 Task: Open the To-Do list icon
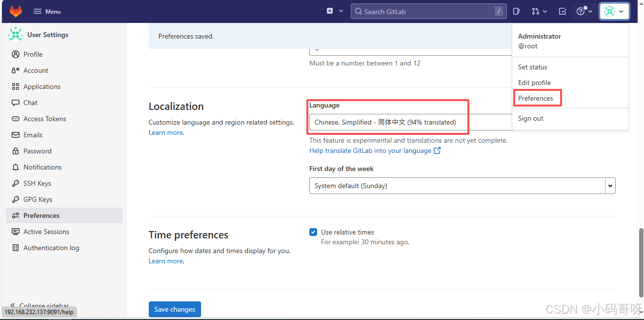(x=563, y=11)
